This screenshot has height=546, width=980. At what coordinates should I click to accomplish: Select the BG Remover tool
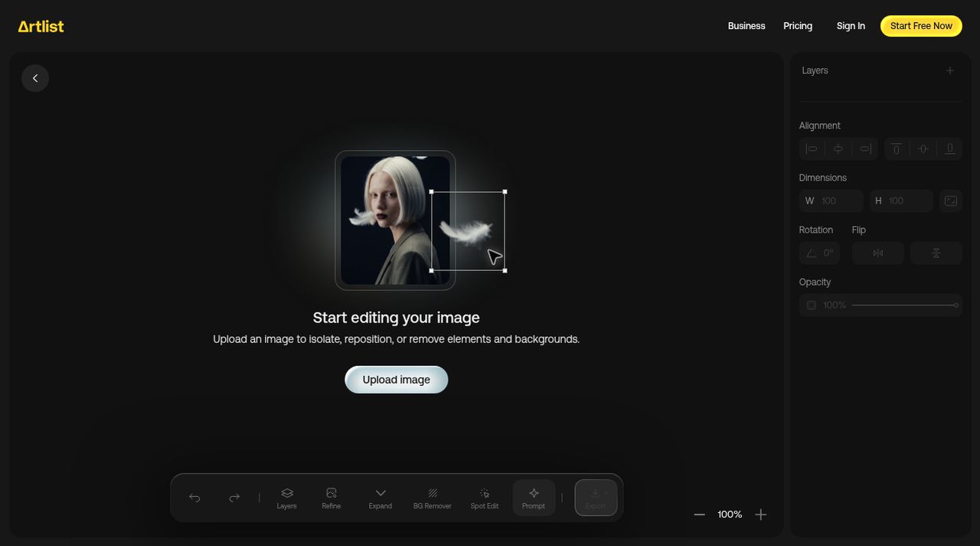click(x=433, y=498)
